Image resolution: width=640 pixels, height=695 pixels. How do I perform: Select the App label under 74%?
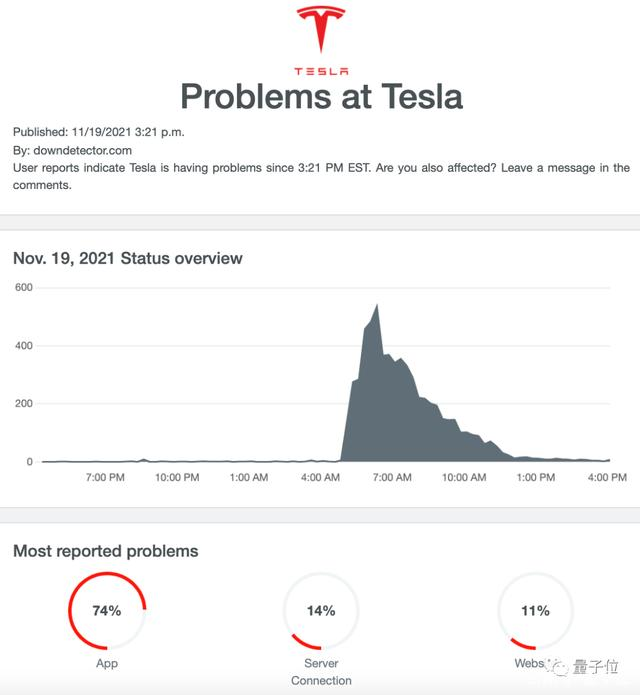pyautogui.click(x=107, y=663)
